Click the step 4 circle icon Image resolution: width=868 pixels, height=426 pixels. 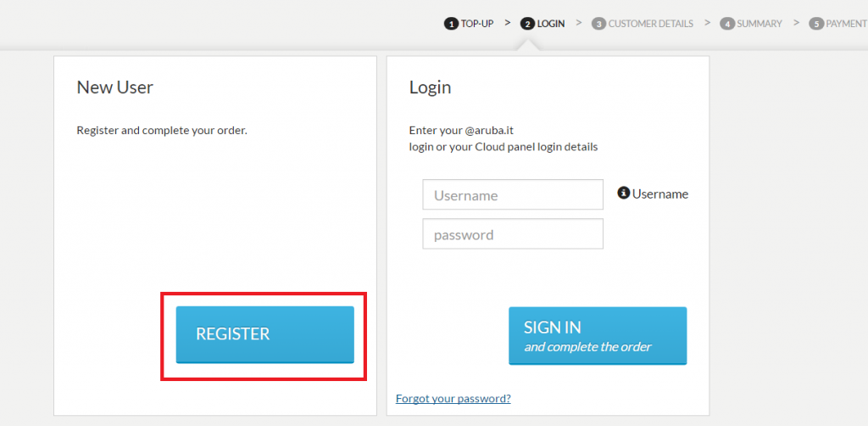pos(726,24)
